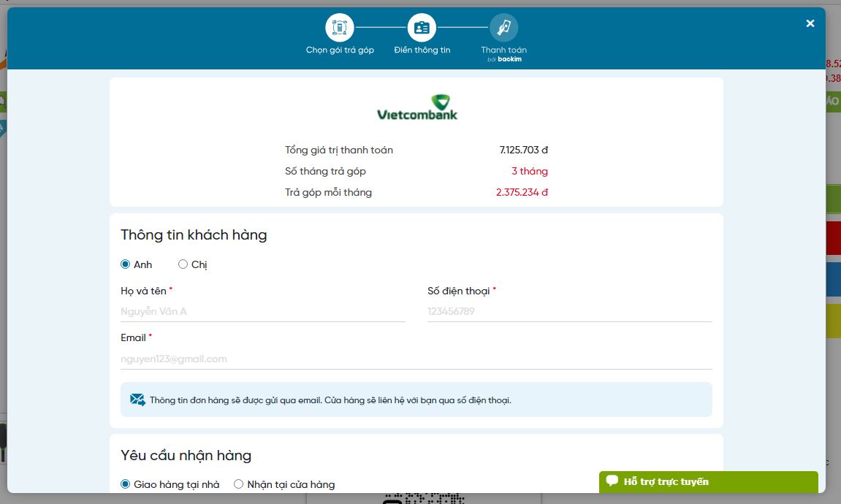Click the email order notice text
The height and width of the screenshot is (504, 841).
point(330,400)
